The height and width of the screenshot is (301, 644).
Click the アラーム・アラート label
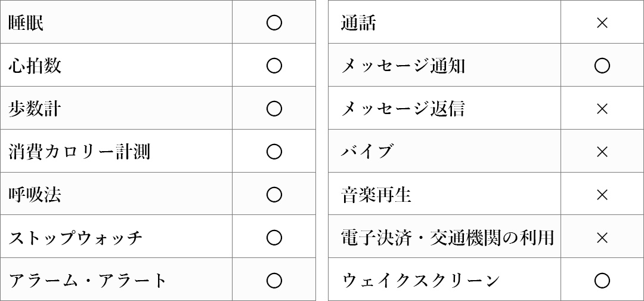pos(88,280)
